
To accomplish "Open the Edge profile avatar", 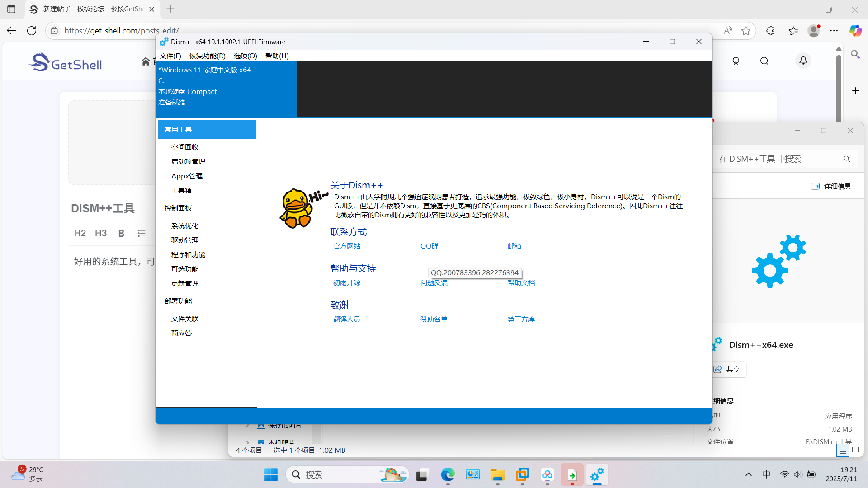I will (x=814, y=30).
